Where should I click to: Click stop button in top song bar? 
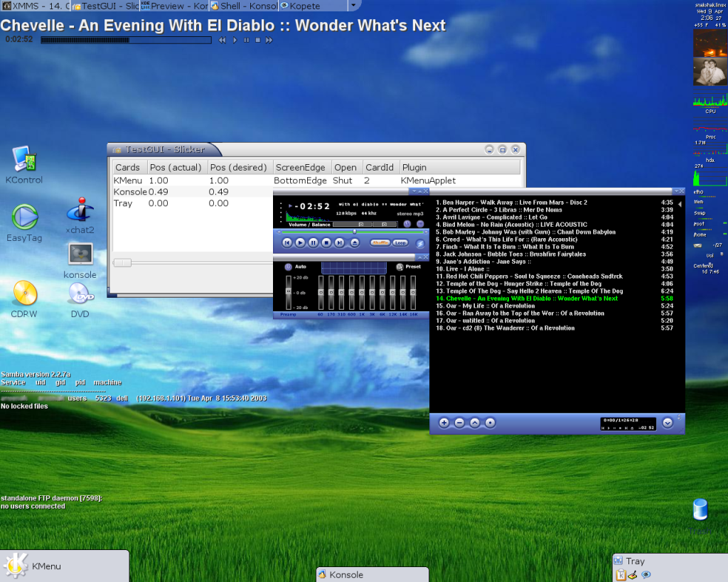pos(257,41)
